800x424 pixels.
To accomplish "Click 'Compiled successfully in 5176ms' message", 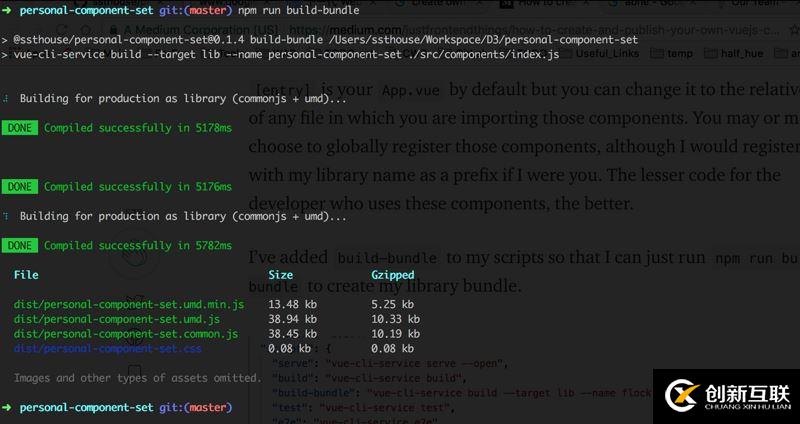I will [138, 187].
